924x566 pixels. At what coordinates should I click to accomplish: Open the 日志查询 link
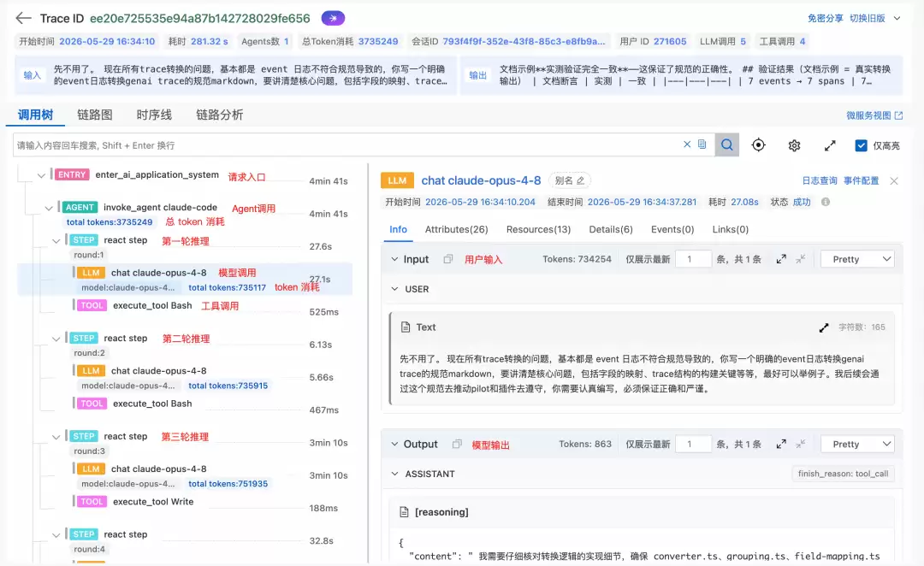[819, 180]
